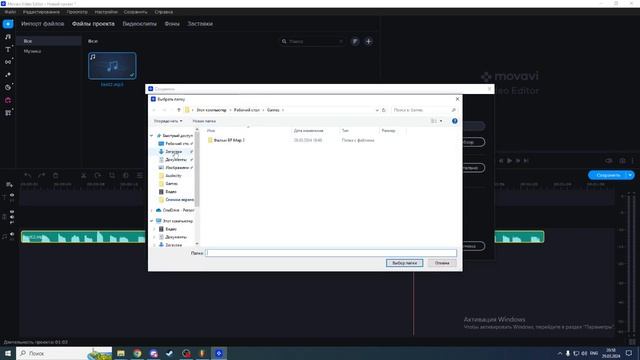Toggle visibility eye on the video track
Viewport: 640px width, 360px height.
click(12, 212)
